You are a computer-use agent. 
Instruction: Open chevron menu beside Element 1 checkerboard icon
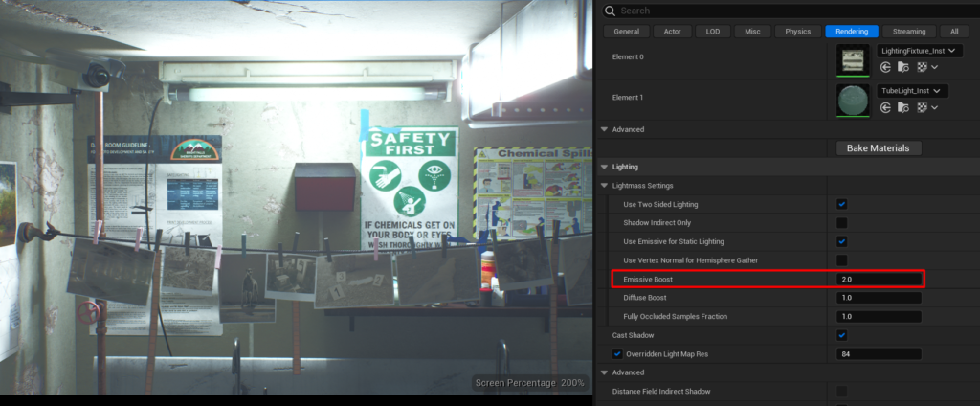(934, 107)
